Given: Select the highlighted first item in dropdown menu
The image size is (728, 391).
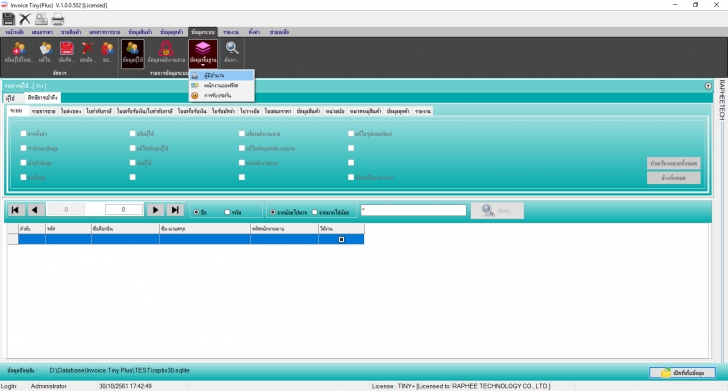Looking at the screenshot, I should point(221,75).
